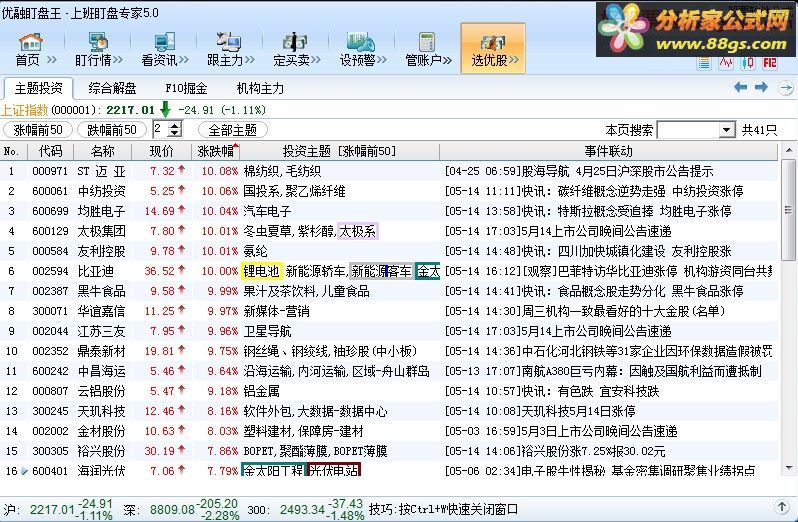The width and height of the screenshot is (798, 522).
Task: Open the 盯行情 market watch icon
Action: [x=98, y=41]
